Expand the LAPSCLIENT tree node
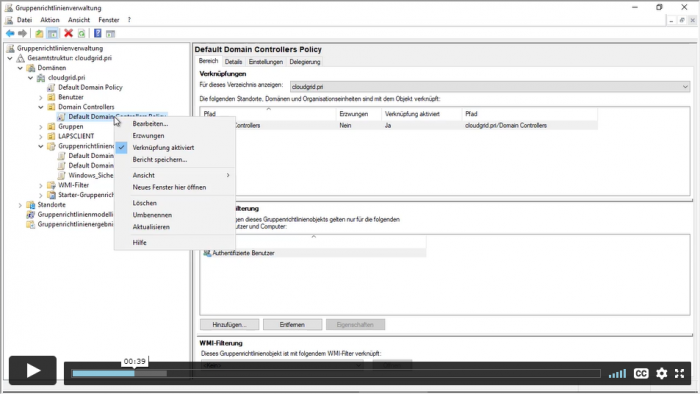Screen dimensions: 700x394 click(x=41, y=136)
